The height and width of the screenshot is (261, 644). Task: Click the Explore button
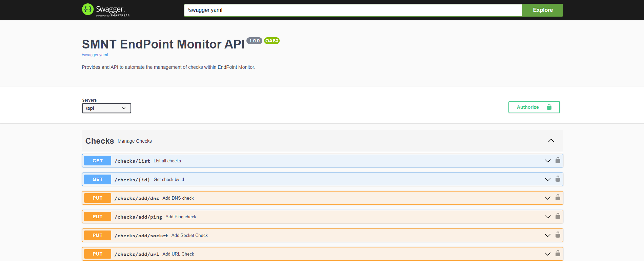point(543,10)
